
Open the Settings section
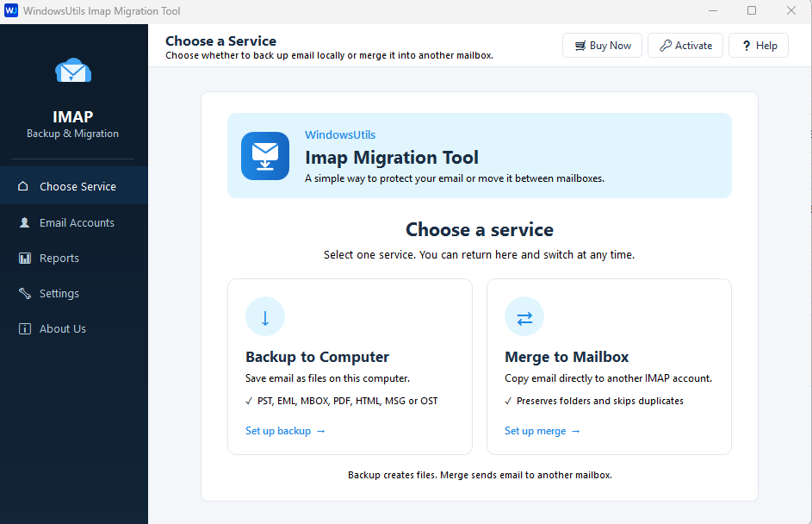(x=74, y=293)
